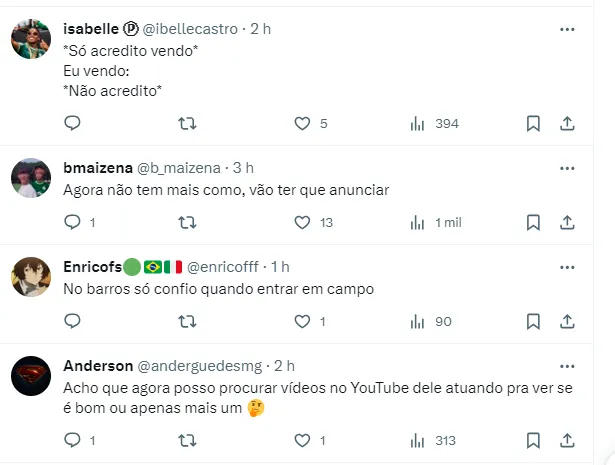The height and width of the screenshot is (465, 615).
Task: Reply to Enricofs's tweet
Action: pos(72,321)
